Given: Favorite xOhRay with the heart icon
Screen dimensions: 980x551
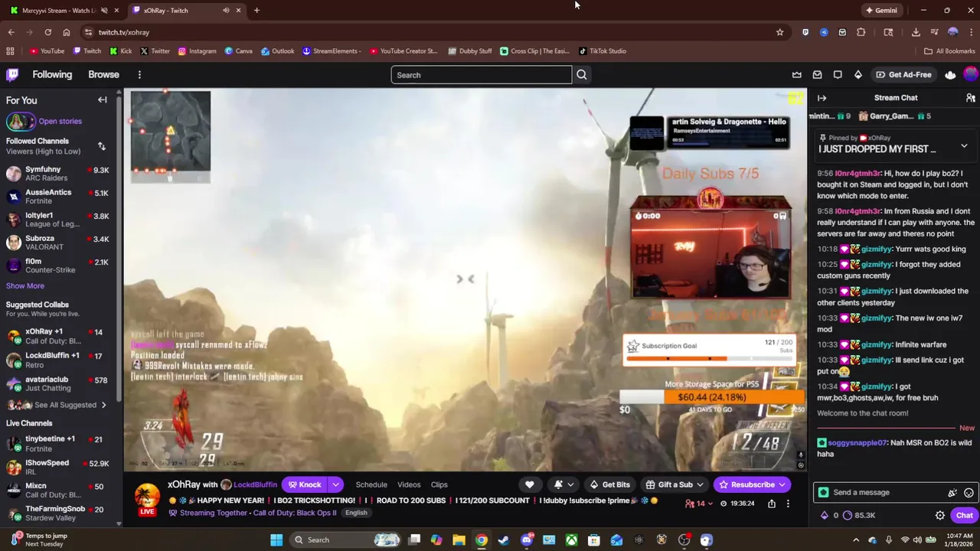Looking at the screenshot, I should click(529, 484).
